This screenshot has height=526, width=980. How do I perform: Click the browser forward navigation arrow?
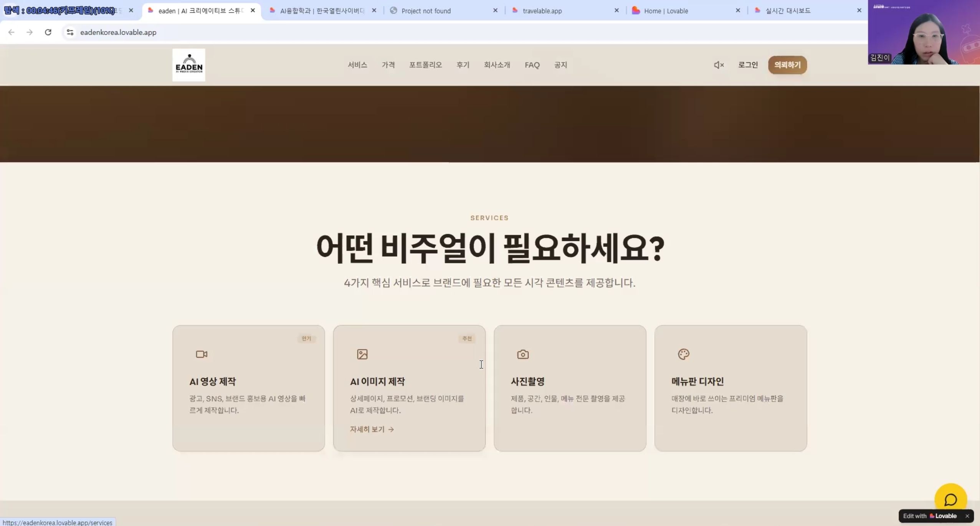pos(30,32)
